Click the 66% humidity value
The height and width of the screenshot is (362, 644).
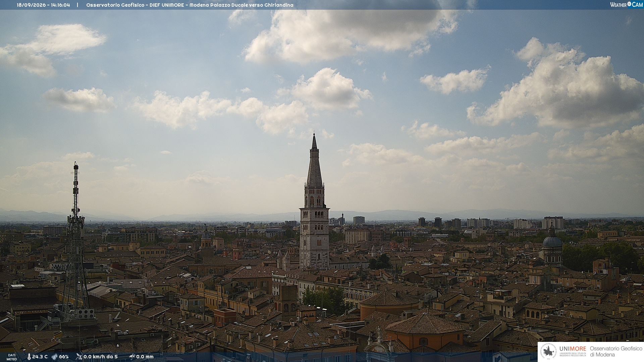[64, 357]
